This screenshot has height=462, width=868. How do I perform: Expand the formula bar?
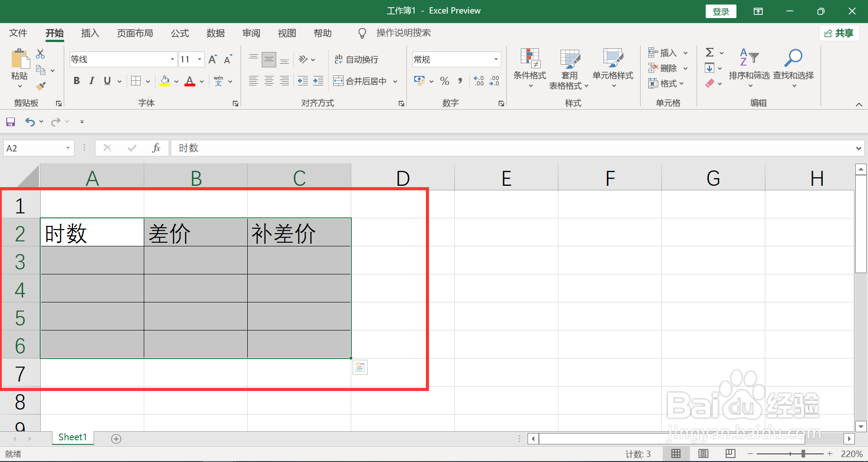(859, 148)
